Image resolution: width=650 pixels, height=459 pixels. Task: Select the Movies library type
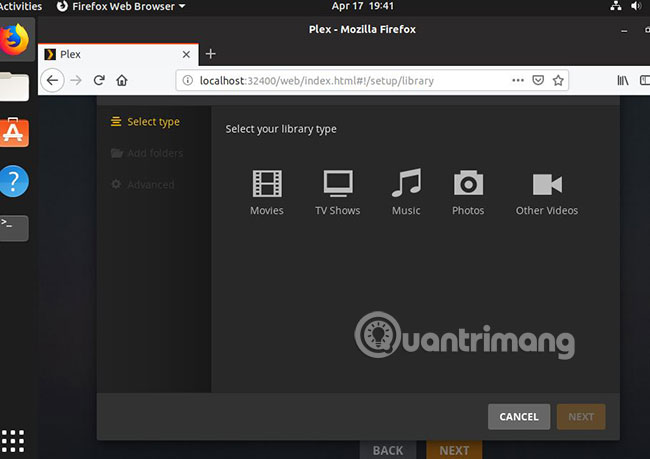click(267, 192)
